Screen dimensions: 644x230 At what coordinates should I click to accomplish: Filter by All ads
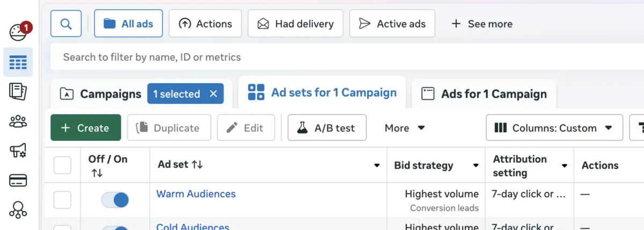(x=128, y=24)
